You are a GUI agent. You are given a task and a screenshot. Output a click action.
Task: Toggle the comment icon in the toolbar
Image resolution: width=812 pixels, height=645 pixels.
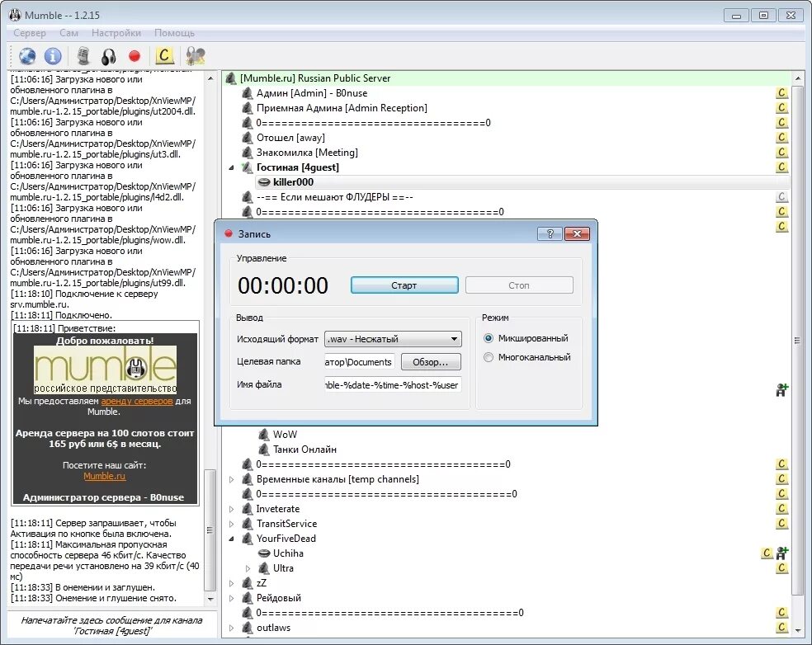coord(163,55)
